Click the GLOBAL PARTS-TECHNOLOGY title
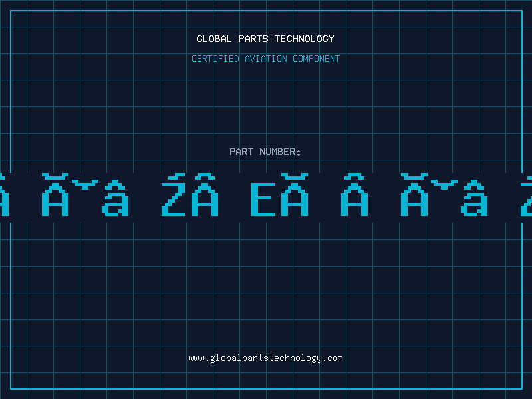This screenshot has height=399, width=532. [265, 39]
